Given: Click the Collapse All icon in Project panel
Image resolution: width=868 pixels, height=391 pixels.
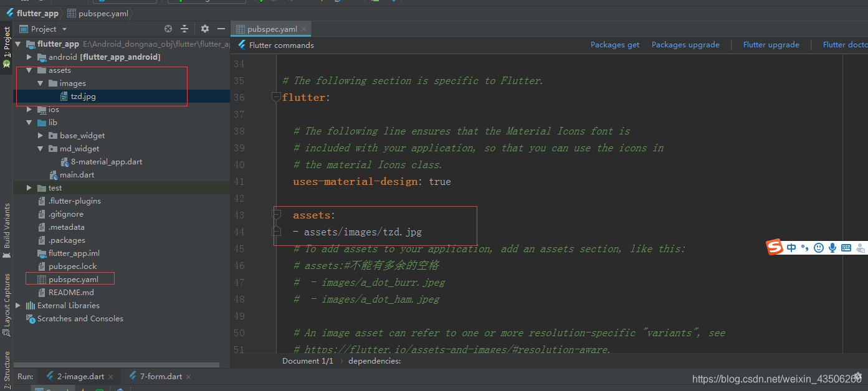Looking at the screenshot, I should [x=184, y=29].
